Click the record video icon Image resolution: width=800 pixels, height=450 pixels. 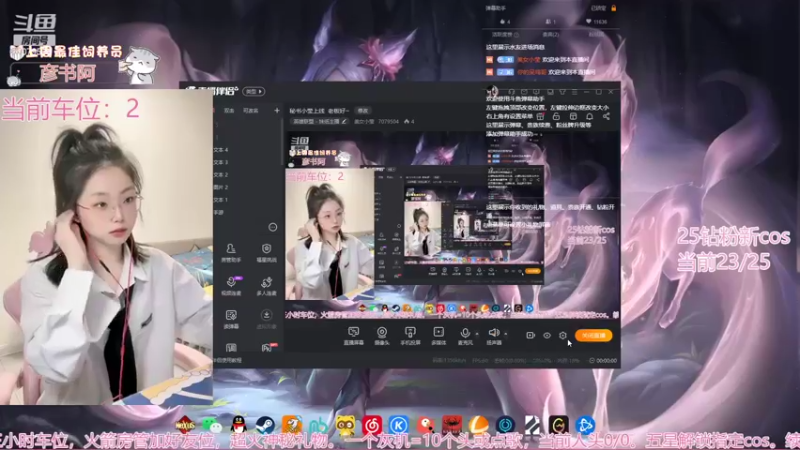pyautogui.click(x=530, y=335)
